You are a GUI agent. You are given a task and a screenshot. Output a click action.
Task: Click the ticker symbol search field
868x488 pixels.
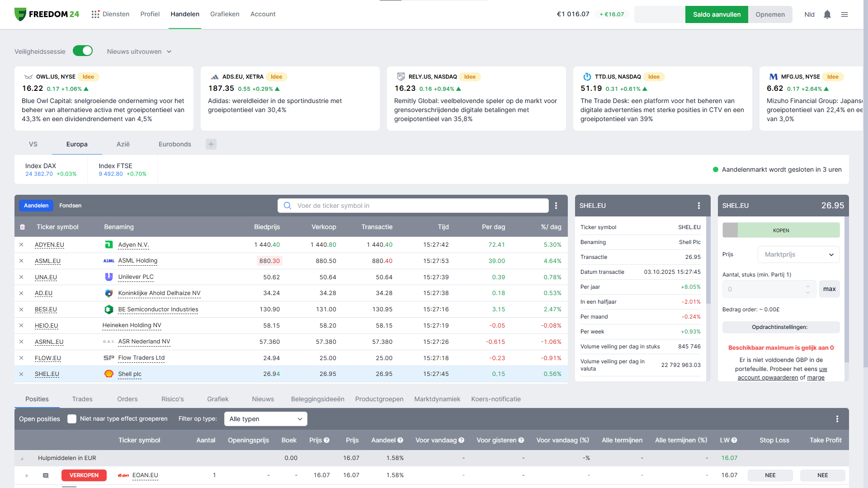(413, 206)
